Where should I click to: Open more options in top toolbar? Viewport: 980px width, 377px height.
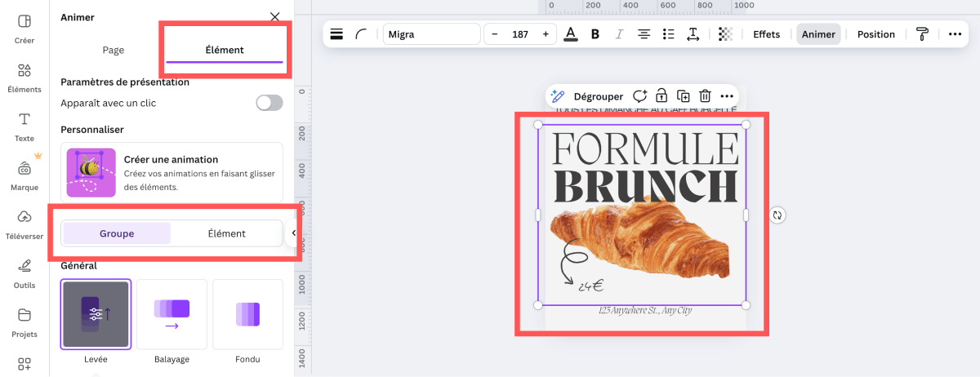[x=955, y=34]
